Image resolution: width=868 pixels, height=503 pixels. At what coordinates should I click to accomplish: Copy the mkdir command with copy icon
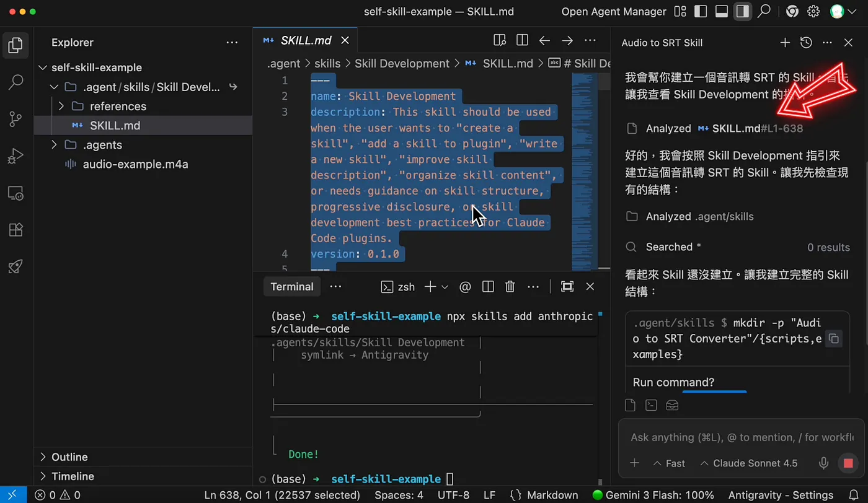tap(834, 339)
